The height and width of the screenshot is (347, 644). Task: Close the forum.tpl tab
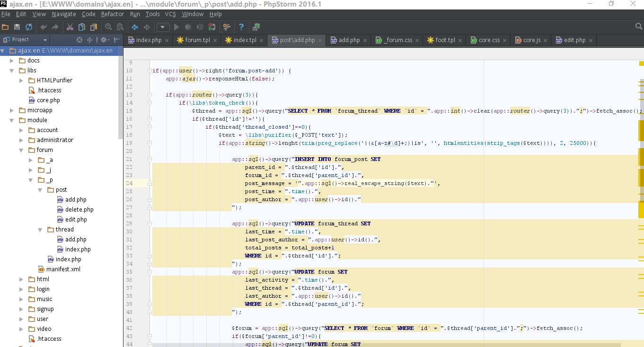pos(215,40)
